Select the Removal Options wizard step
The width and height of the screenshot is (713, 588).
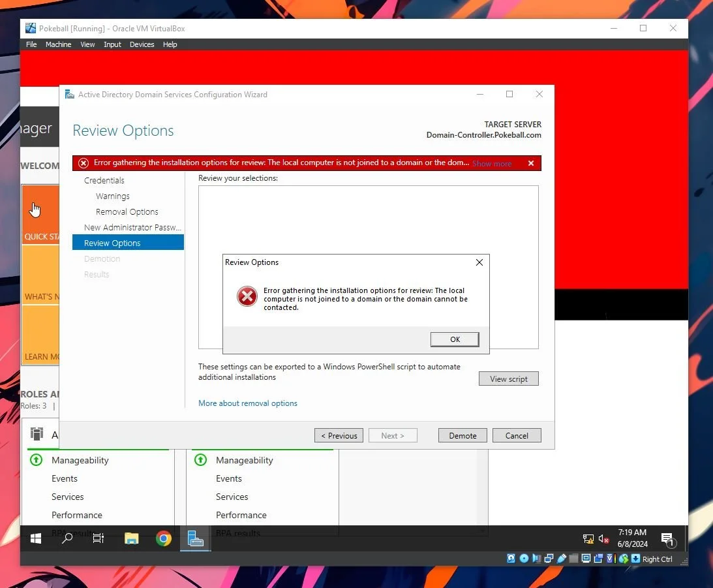(127, 212)
